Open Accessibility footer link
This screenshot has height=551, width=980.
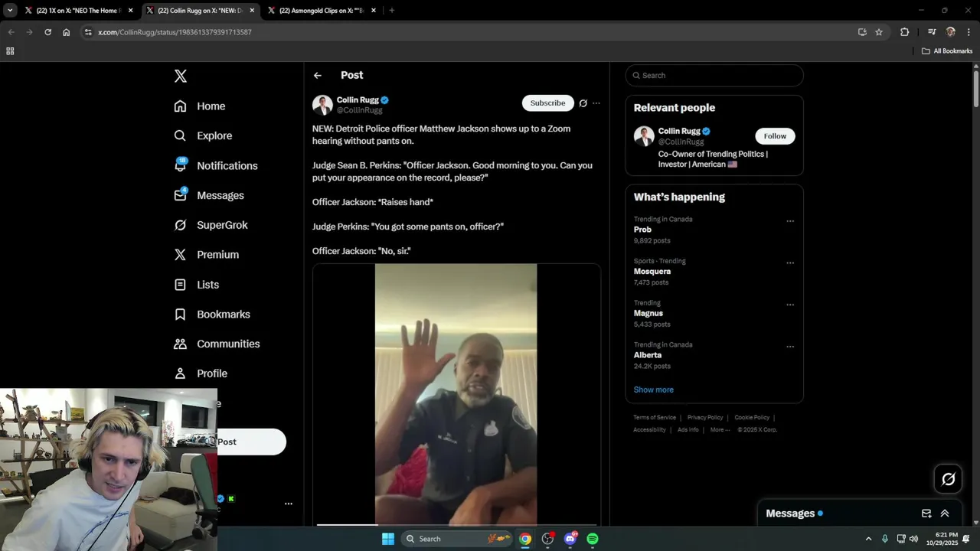click(x=649, y=429)
